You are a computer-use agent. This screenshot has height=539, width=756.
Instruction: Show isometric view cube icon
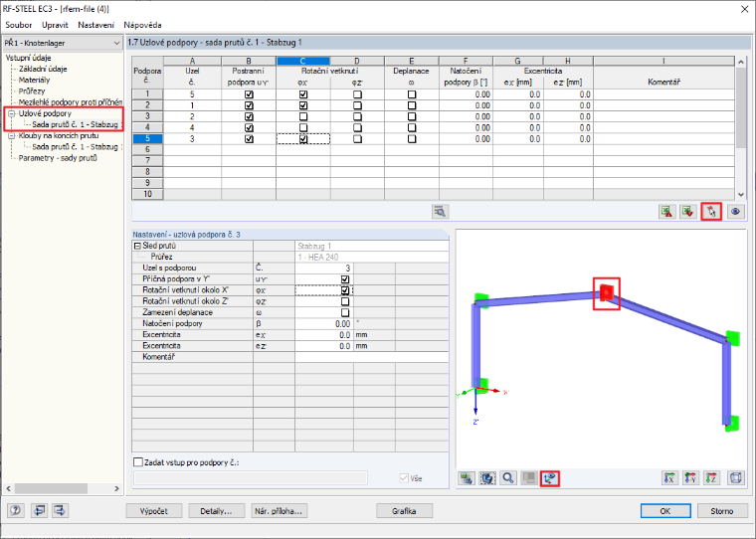point(736,478)
